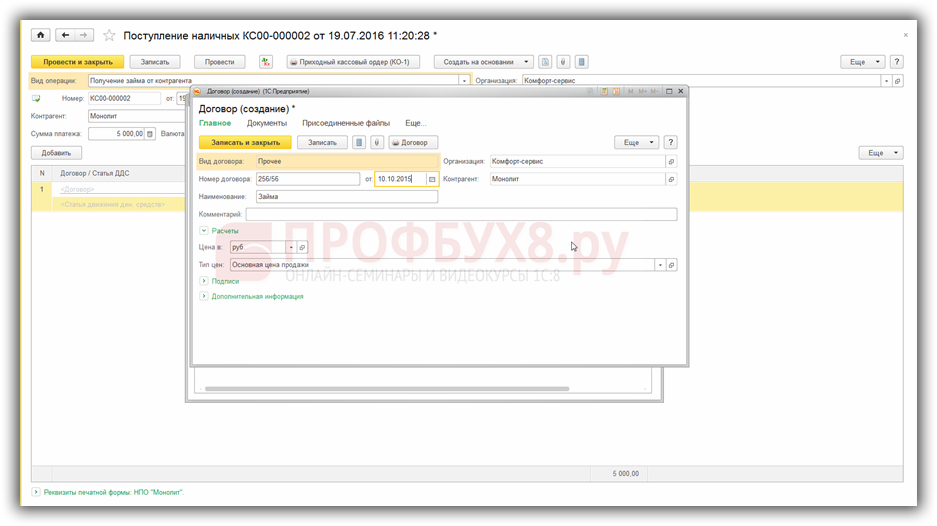This screenshot has height=526, width=937.
Task: Open document structure icon beside Создать на основании
Action: 545,62
